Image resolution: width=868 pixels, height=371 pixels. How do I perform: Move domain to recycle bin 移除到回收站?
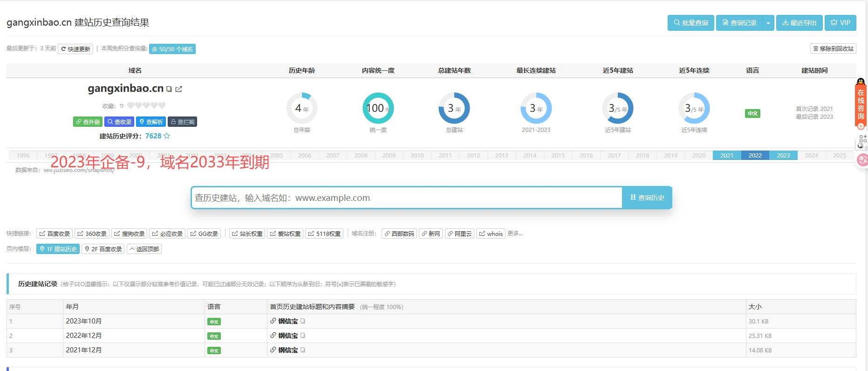(833, 48)
